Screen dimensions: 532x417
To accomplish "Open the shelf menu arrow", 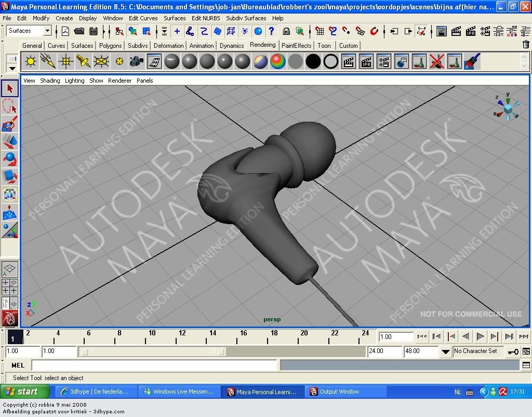I will [x=12, y=68].
